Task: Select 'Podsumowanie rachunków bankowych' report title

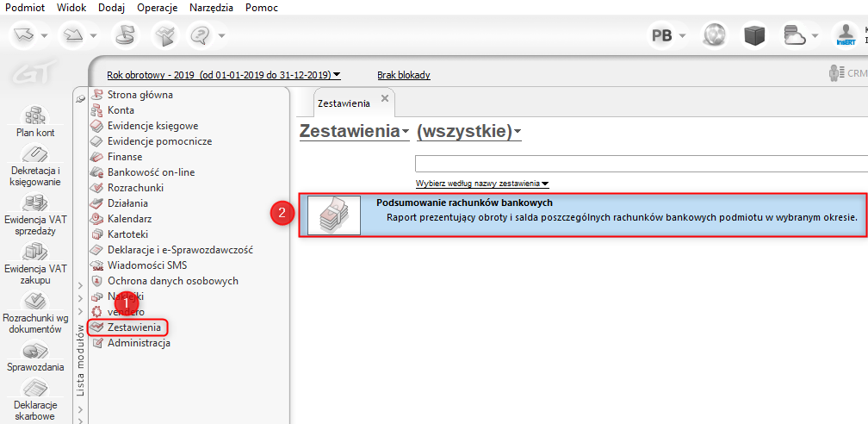Action: (464, 203)
